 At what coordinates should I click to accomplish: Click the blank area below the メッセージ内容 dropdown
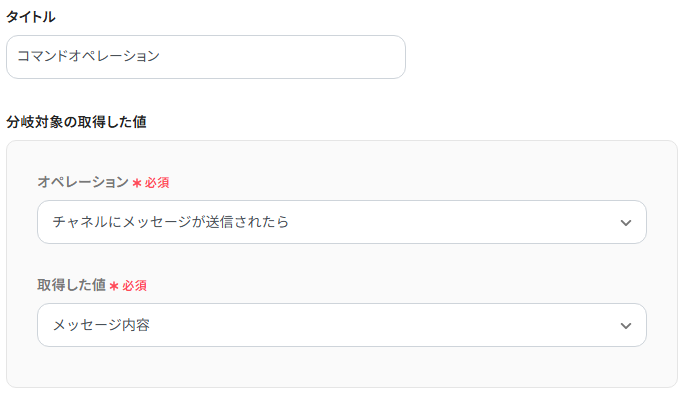click(x=341, y=366)
